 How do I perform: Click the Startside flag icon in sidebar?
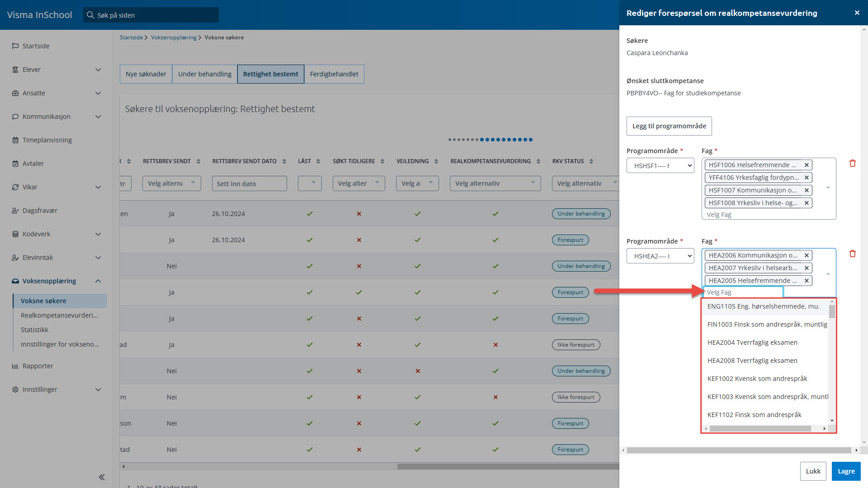pyautogui.click(x=15, y=46)
